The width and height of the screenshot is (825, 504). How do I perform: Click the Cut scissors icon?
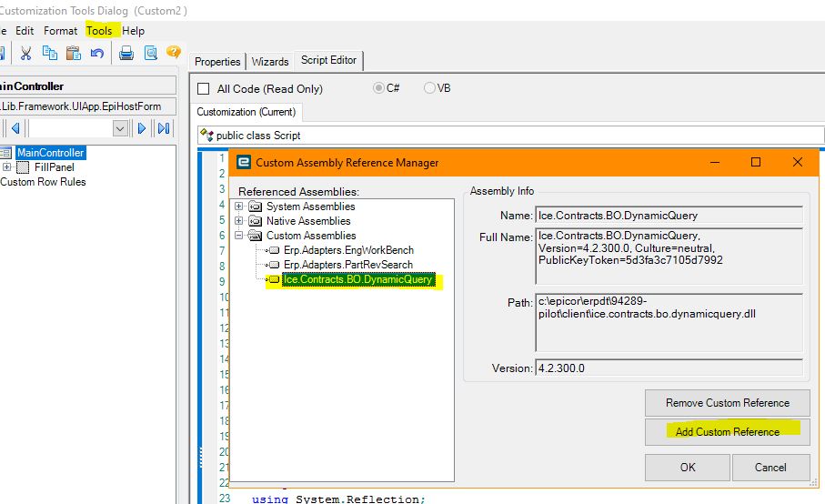25,53
